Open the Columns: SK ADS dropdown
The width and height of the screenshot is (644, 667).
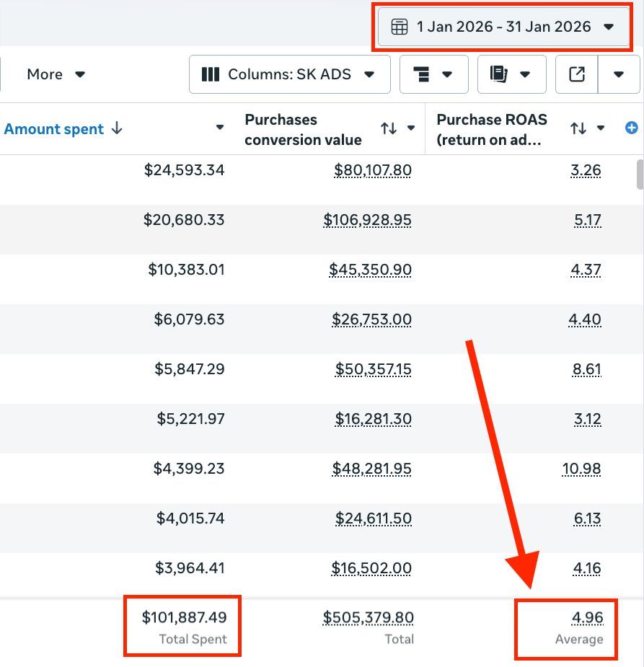coord(290,74)
